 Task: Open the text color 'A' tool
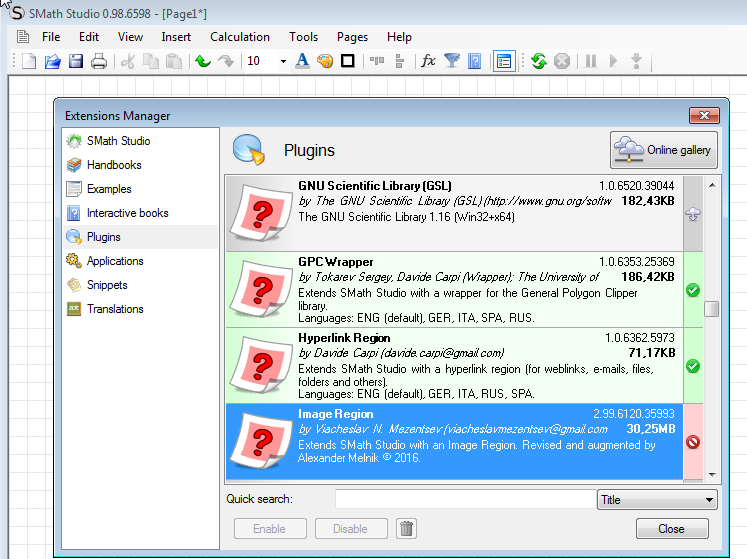(x=303, y=62)
